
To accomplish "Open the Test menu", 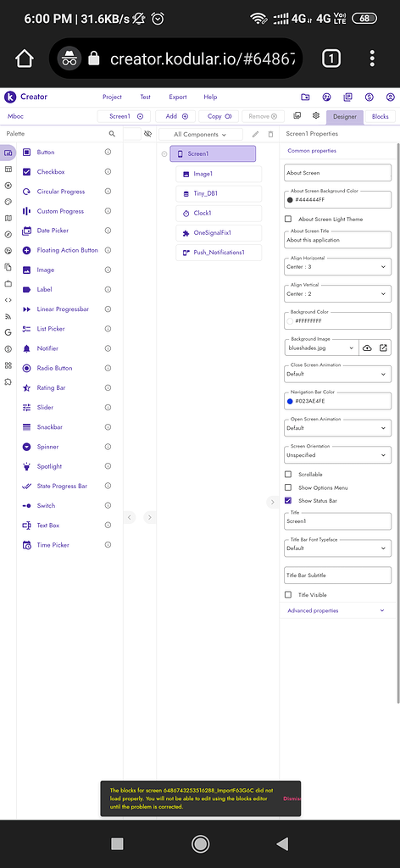I will coord(146,97).
